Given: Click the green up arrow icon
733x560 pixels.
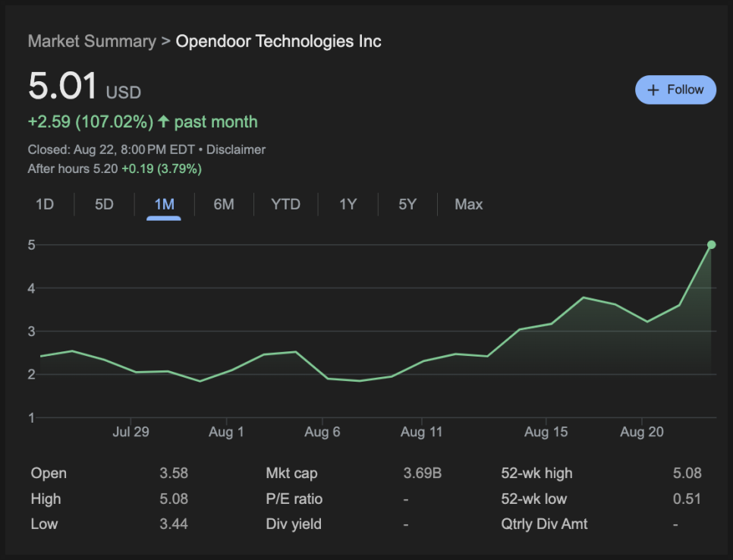Looking at the screenshot, I should pyautogui.click(x=163, y=121).
